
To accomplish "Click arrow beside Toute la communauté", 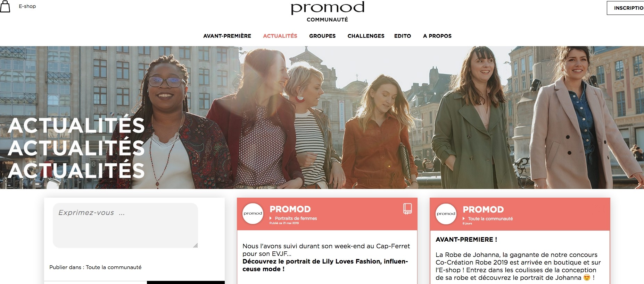I will tap(464, 219).
